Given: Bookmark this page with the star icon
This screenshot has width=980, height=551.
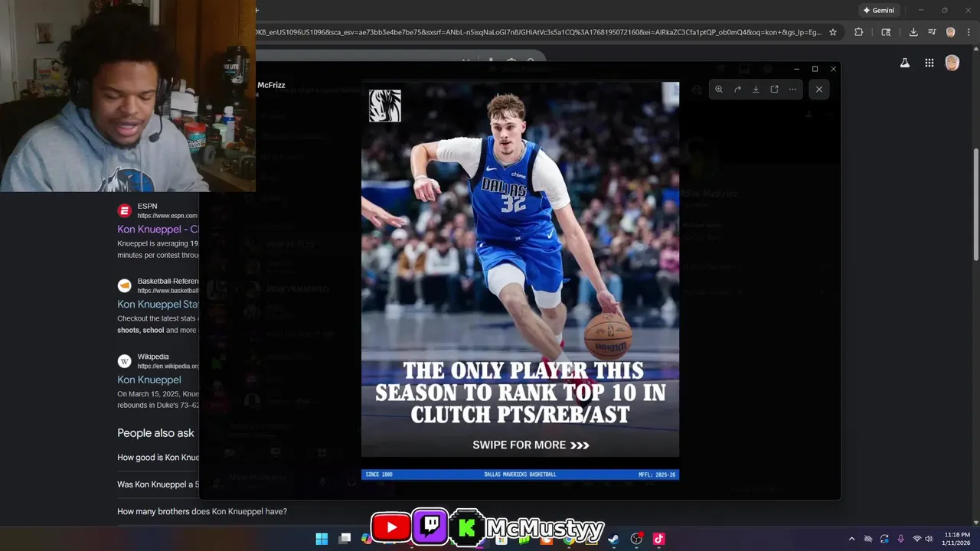Looking at the screenshot, I should point(833,32).
